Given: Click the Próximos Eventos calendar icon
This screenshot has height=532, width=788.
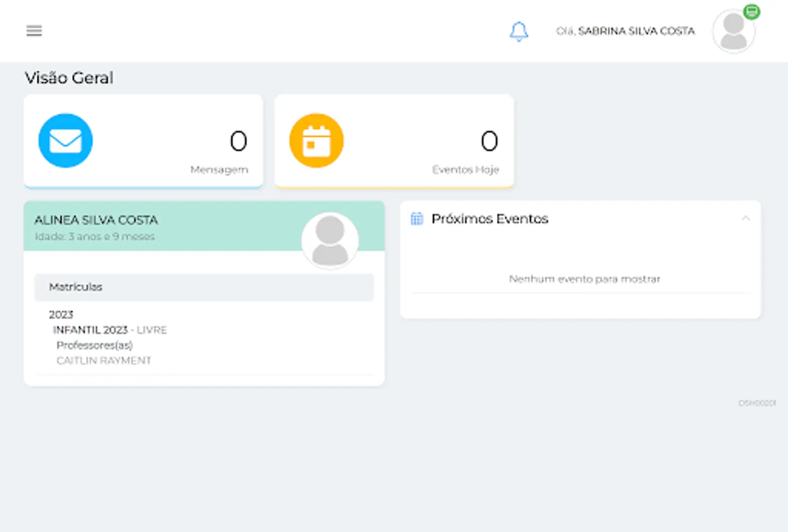Looking at the screenshot, I should point(417,219).
